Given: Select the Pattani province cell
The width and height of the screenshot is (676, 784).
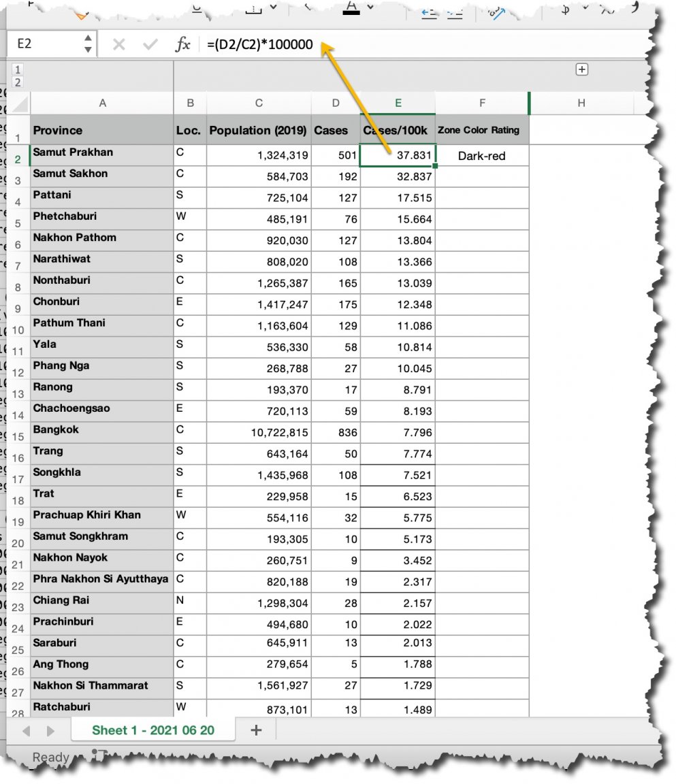Looking at the screenshot, I should [x=102, y=198].
